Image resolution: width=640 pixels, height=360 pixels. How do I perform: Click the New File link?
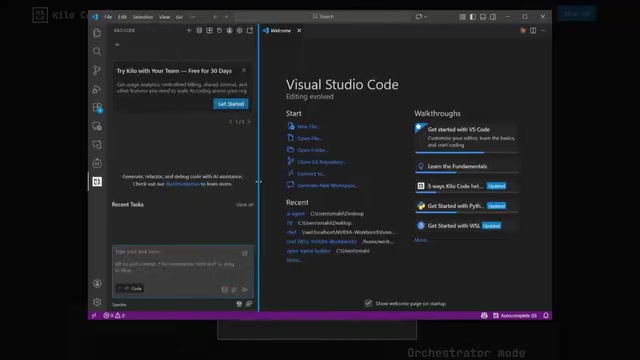click(x=308, y=127)
